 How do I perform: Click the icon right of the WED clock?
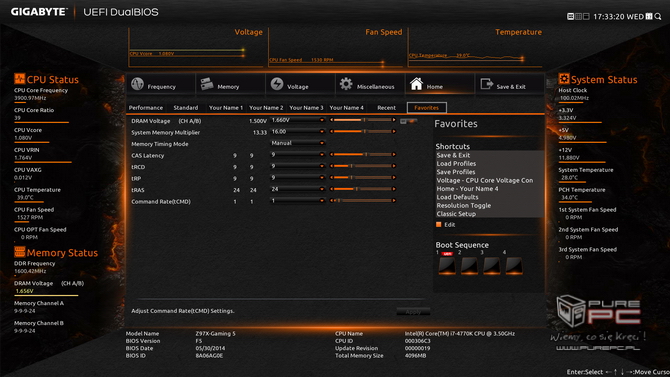tap(649, 16)
